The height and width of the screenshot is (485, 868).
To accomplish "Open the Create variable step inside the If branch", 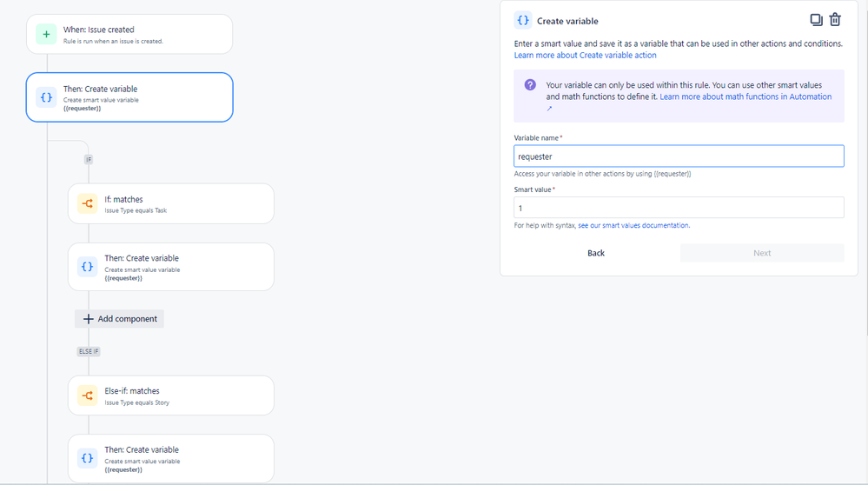I will point(171,267).
